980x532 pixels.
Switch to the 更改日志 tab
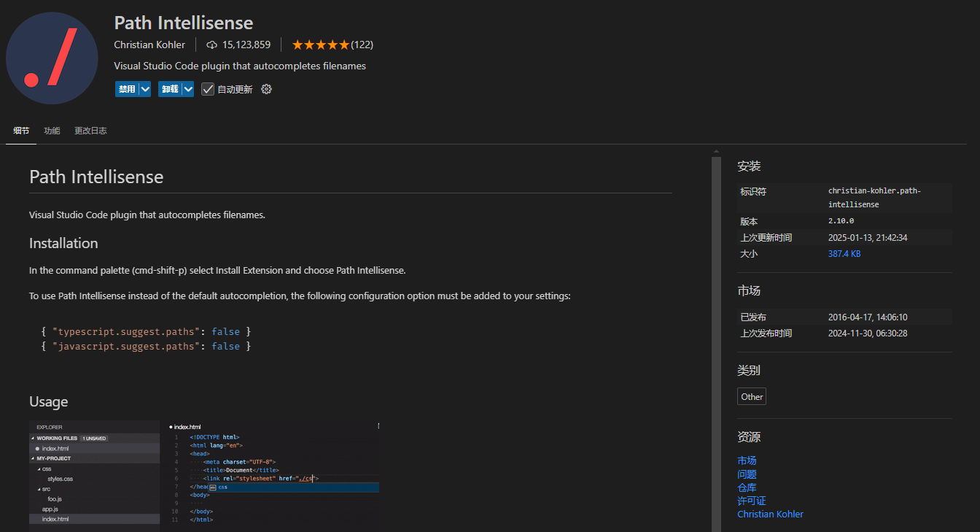coord(90,131)
